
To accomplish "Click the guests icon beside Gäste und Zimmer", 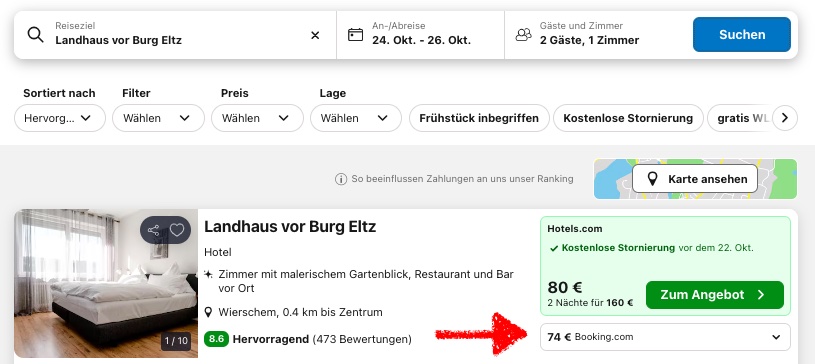I will coord(523,35).
